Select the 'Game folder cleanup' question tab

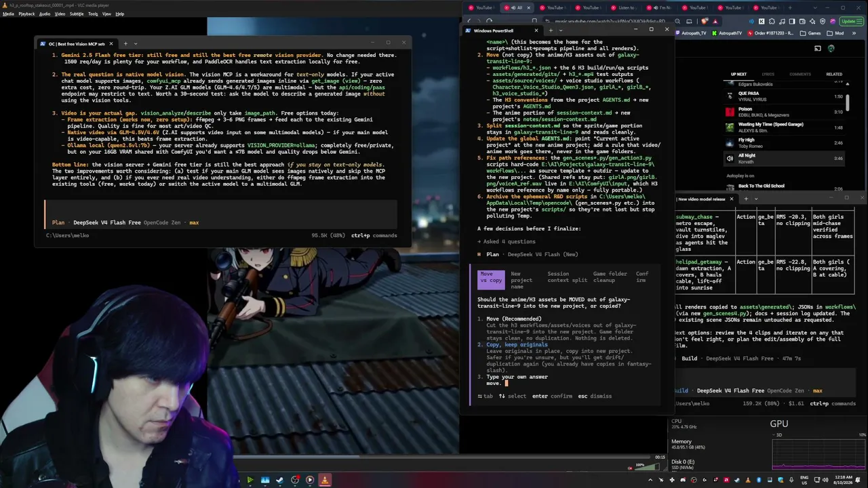point(610,277)
